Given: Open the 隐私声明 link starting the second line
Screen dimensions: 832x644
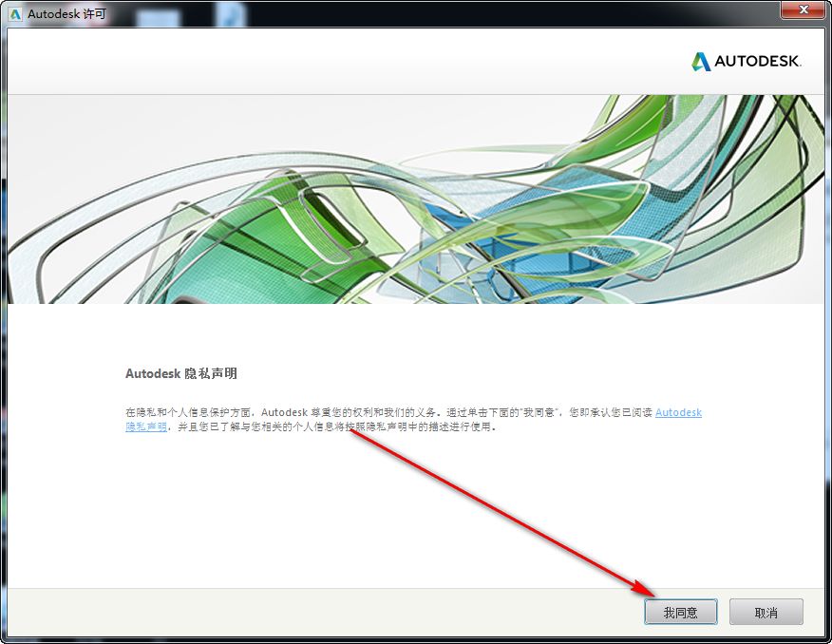Looking at the screenshot, I should point(146,426).
